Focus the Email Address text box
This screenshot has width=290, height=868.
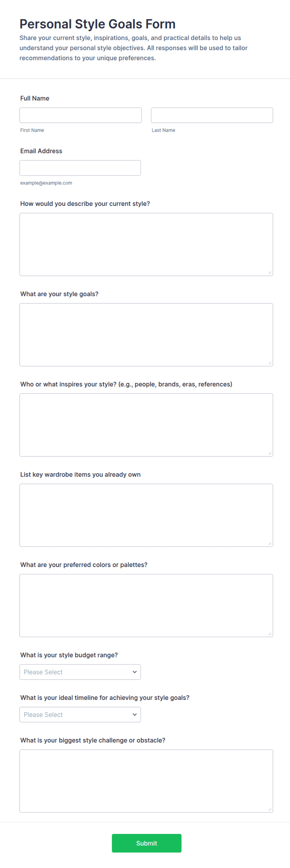click(x=80, y=168)
